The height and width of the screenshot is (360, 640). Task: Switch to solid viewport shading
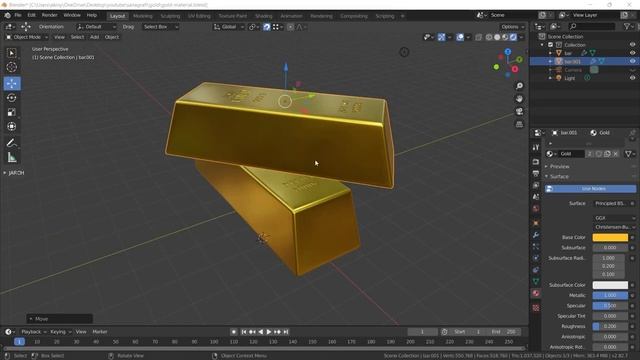point(497,37)
